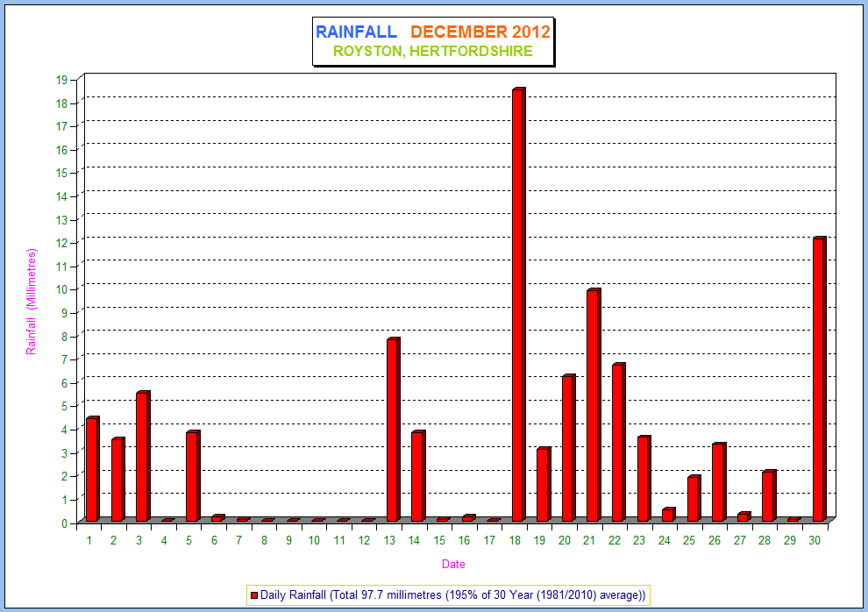This screenshot has height=612, width=868.
Task: Click the x-axis label 24
Action: [665, 541]
